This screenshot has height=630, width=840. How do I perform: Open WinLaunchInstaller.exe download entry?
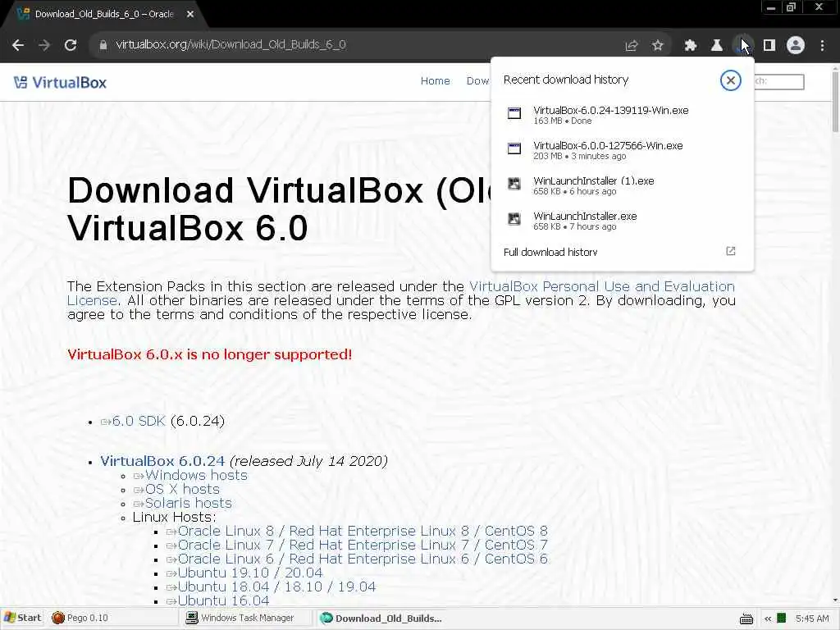[623, 221]
